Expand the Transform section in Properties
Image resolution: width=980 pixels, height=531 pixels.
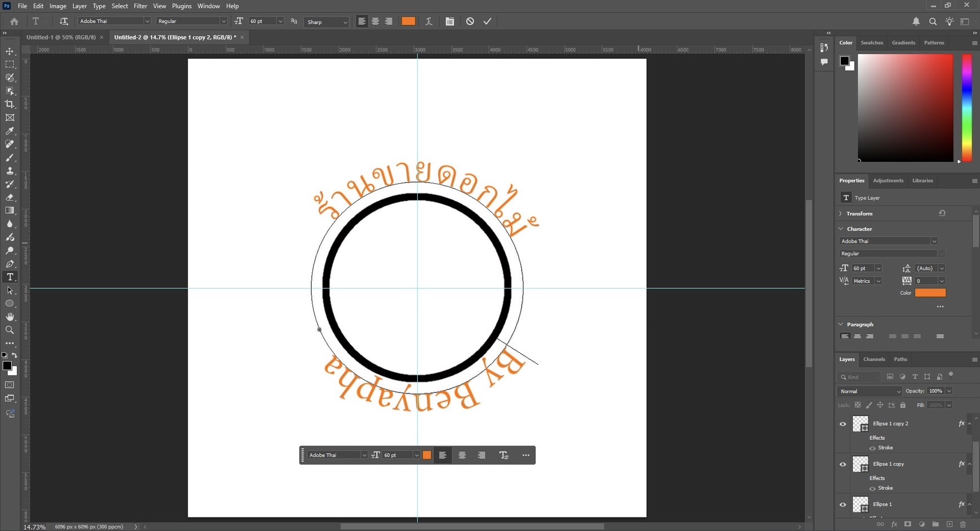(x=841, y=214)
